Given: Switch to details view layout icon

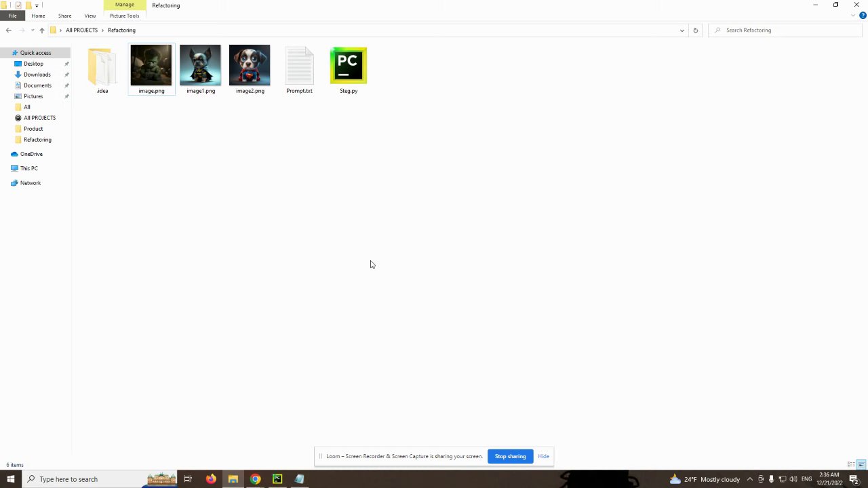Looking at the screenshot, I should [851, 465].
